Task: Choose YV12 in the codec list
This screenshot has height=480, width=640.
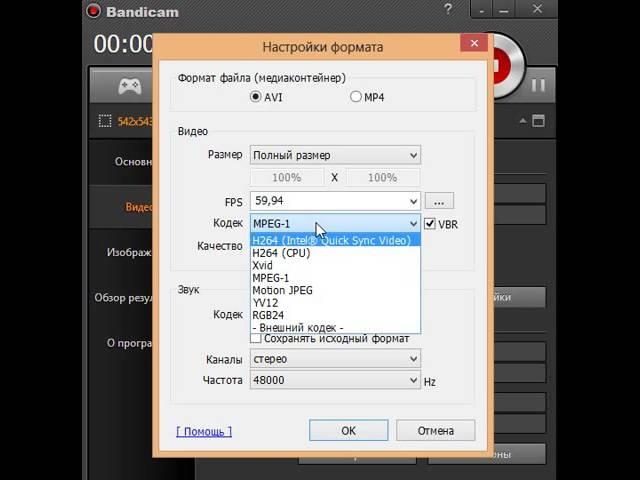Action: pyautogui.click(x=335, y=303)
